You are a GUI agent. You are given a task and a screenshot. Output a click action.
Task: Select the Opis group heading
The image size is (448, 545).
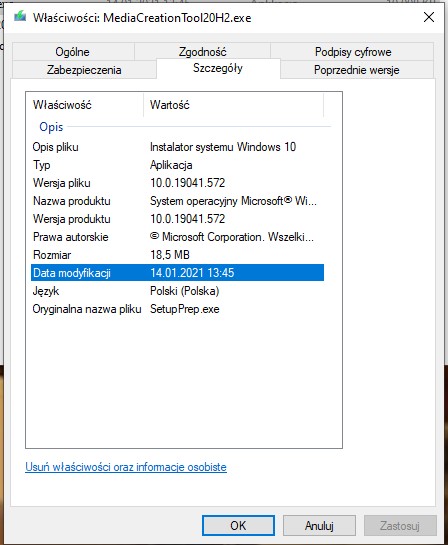pyautogui.click(x=51, y=127)
